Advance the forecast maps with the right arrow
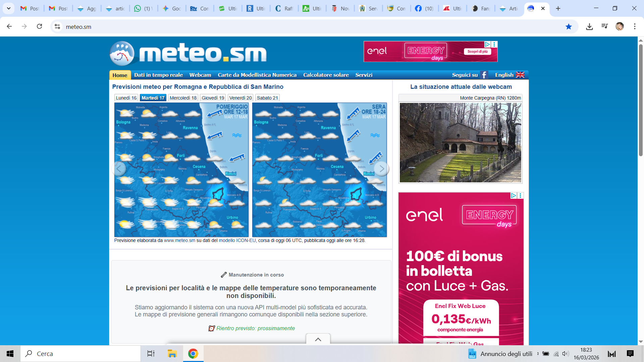Screen dimensions: 644x362 [x=381, y=169]
